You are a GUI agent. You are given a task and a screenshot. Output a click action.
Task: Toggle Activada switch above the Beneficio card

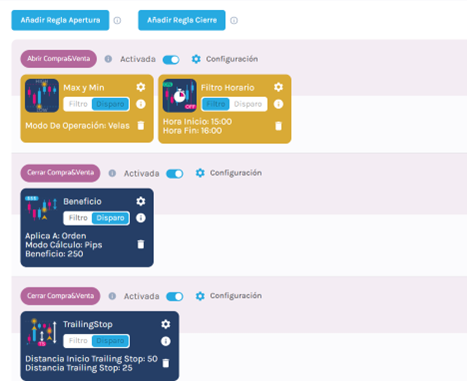tap(175, 174)
